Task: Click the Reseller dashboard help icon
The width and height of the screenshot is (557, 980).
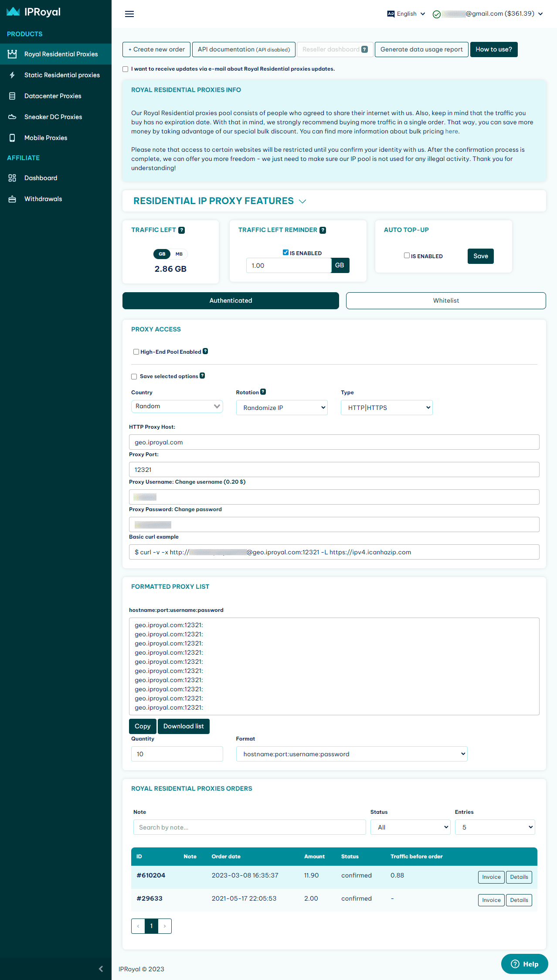Action: pos(365,49)
